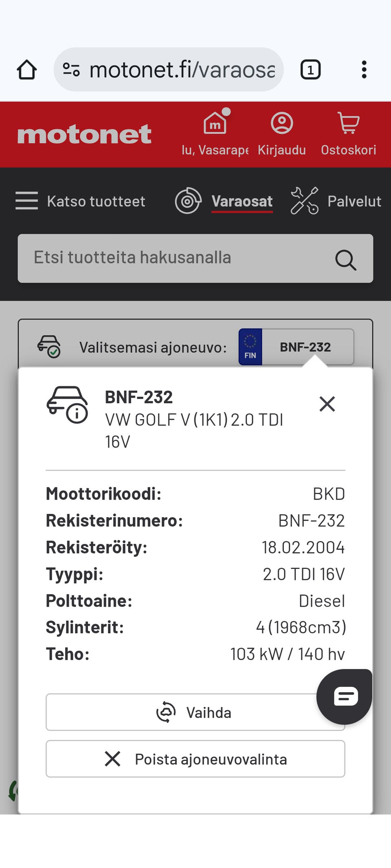Expand the Katso tuotteet hamburger menu
Image resolution: width=391 pixels, height=868 pixels.
point(27,201)
